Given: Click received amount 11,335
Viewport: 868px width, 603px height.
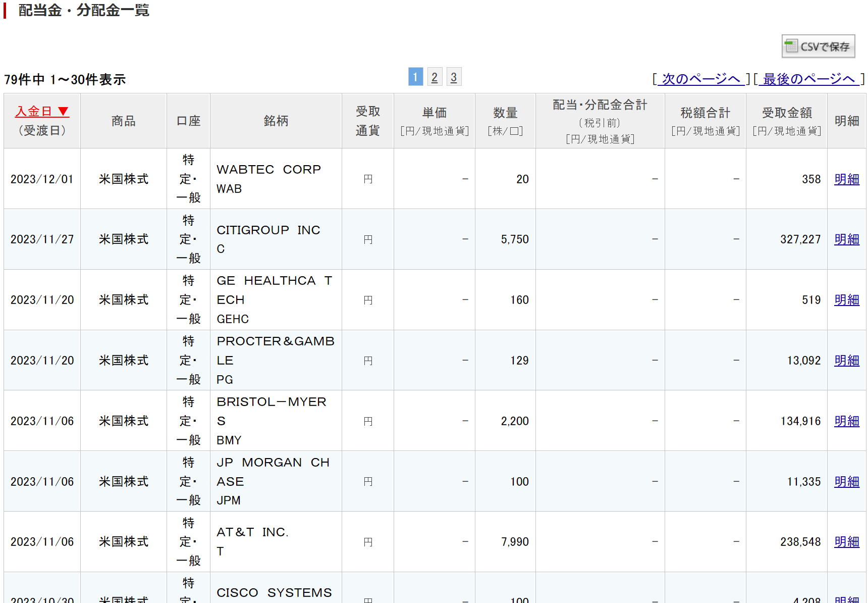Looking at the screenshot, I should (804, 482).
